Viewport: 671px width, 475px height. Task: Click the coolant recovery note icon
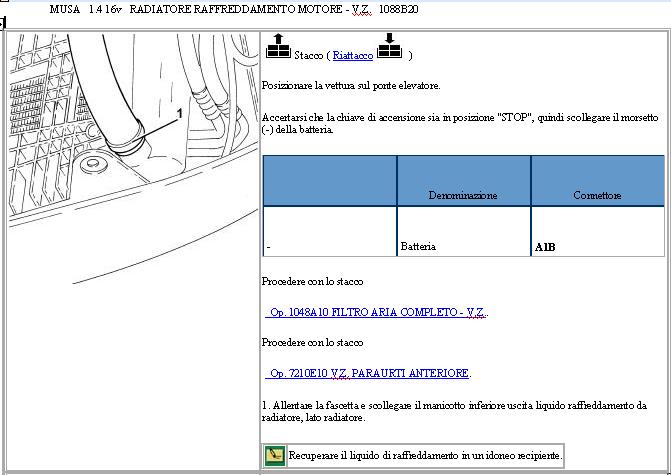(x=275, y=455)
